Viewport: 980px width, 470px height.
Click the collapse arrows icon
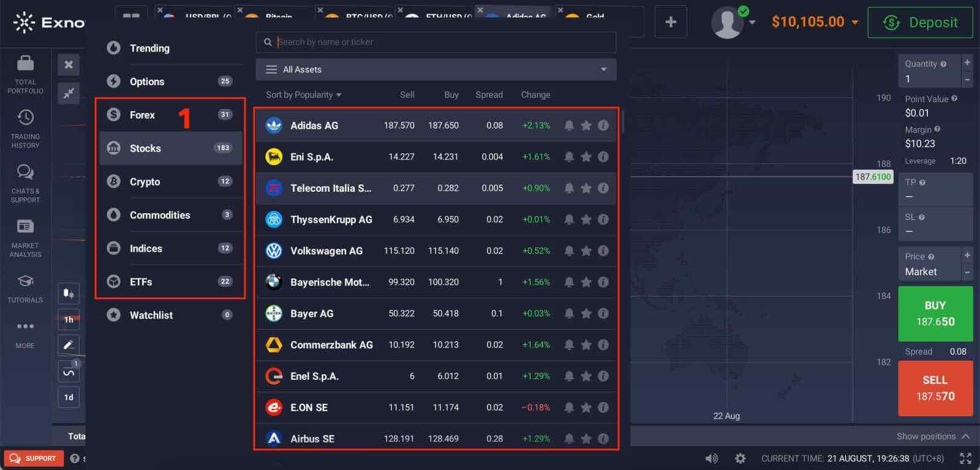69,93
